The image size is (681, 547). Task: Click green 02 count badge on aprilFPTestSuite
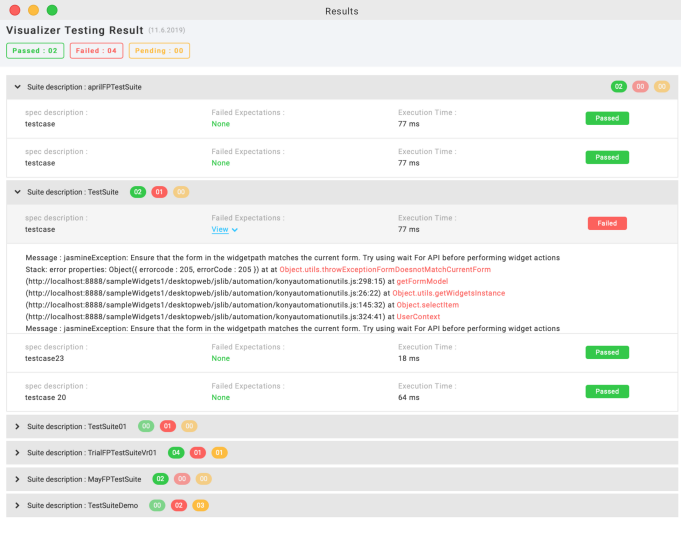pyautogui.click(x=619, y=87)
